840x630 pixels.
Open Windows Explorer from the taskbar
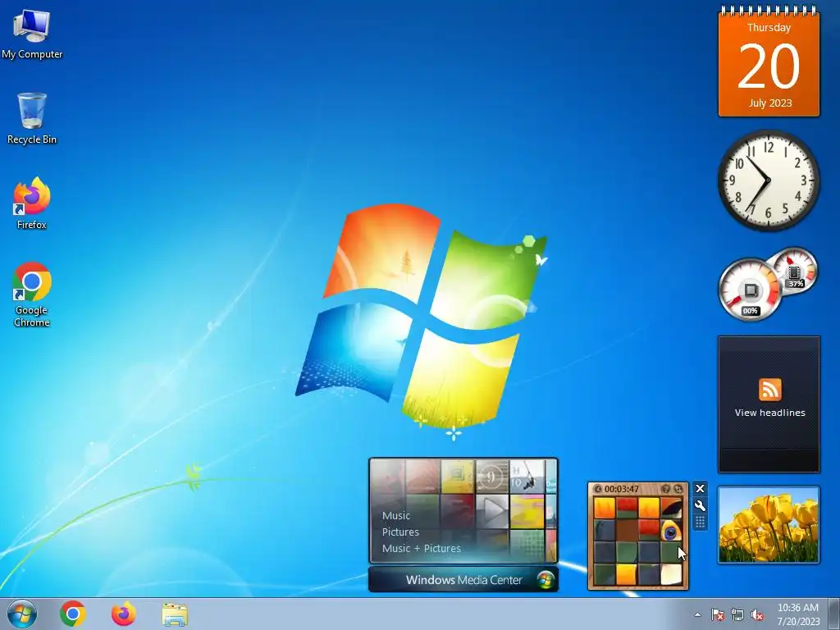click(x=175, y=614)
